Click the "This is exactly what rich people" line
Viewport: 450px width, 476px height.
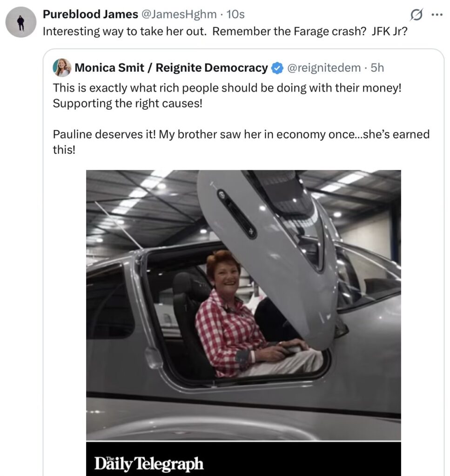pyautogui.click(x=227, y=88)
